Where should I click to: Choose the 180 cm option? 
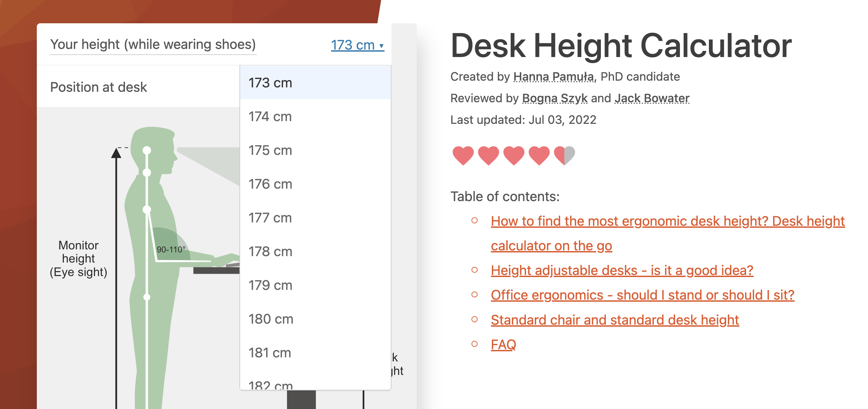271,319
